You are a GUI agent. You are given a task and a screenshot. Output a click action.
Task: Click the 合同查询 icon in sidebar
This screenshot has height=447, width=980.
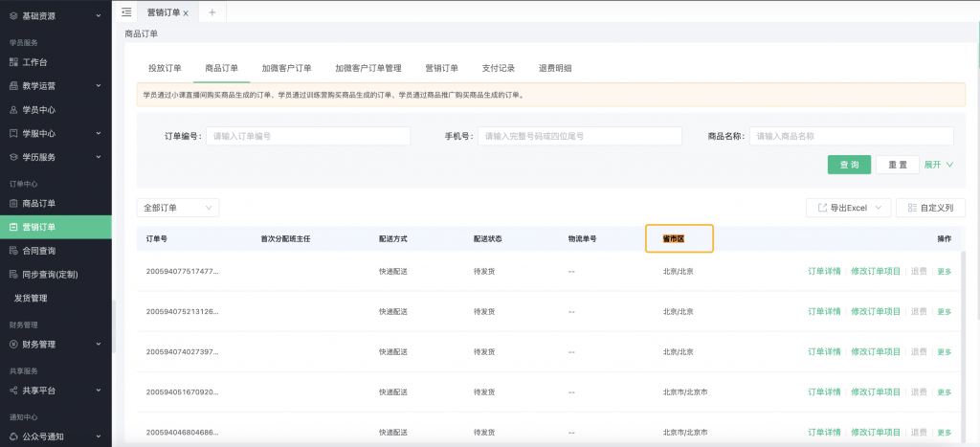13,251
